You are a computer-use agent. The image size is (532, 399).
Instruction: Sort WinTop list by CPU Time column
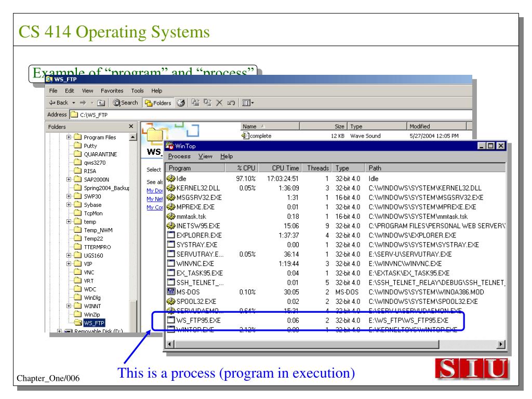click(280, 168)
